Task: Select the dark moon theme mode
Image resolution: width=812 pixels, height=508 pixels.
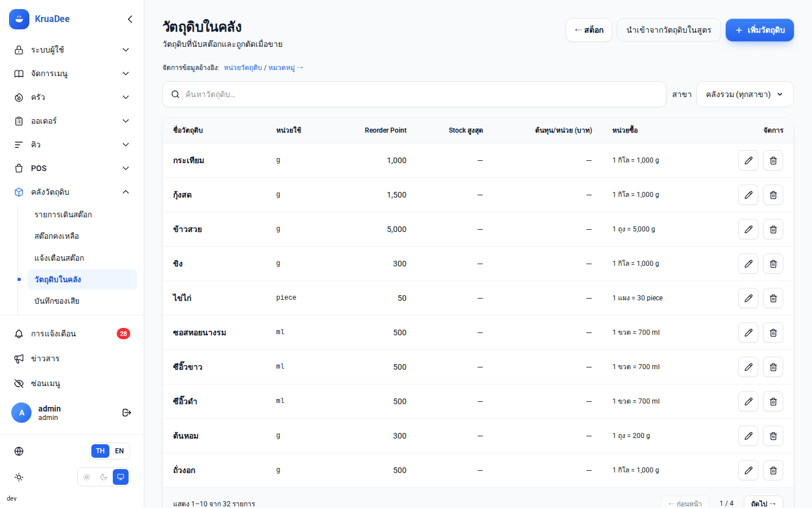Action: [104, 477]
